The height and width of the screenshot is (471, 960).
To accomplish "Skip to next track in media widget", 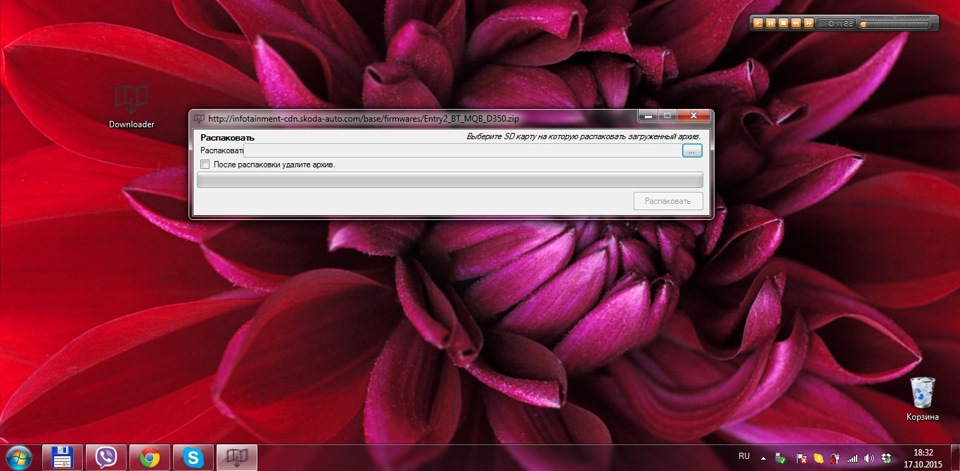I will [809, 23].
